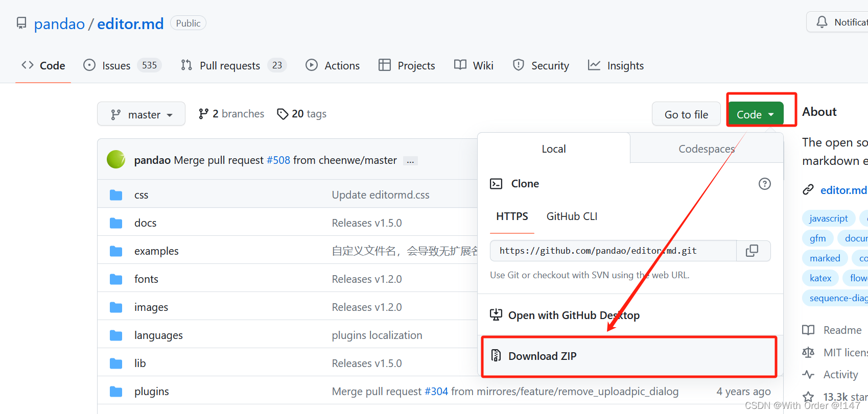Expand the master branch dropdown
The width and height of the screenshot is (868, 414).
[141, 114]
